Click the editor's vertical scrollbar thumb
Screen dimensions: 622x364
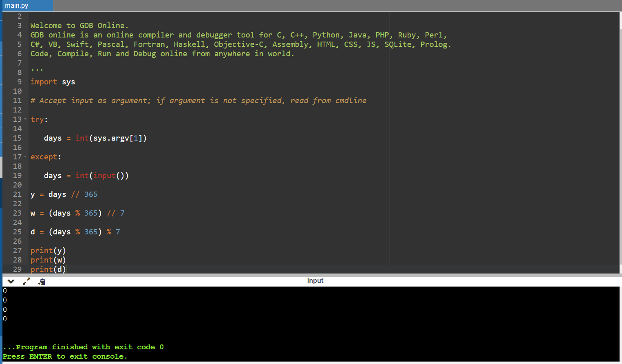click(620, 143)
